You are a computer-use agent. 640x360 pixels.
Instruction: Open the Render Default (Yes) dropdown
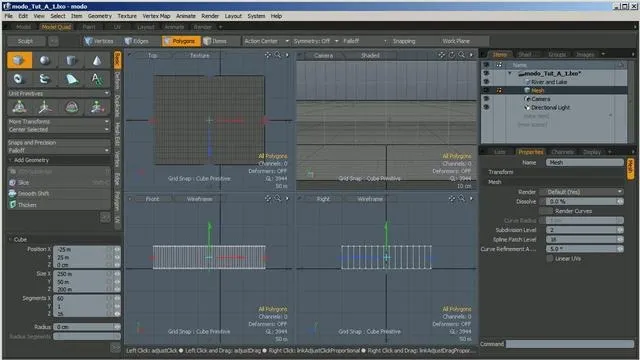coord(582,192)
